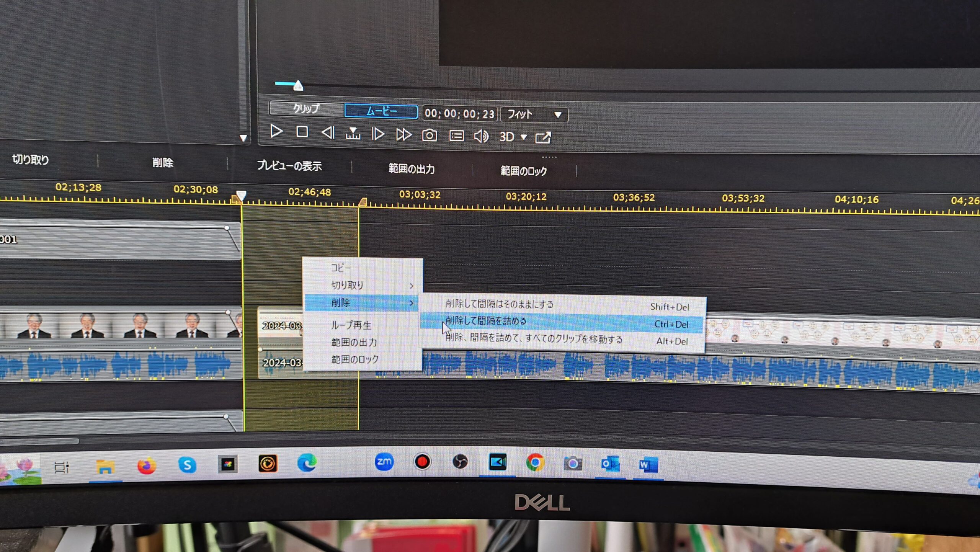Click the preview playback slider handle
This screenshot has width=980, height=552.
298,85
